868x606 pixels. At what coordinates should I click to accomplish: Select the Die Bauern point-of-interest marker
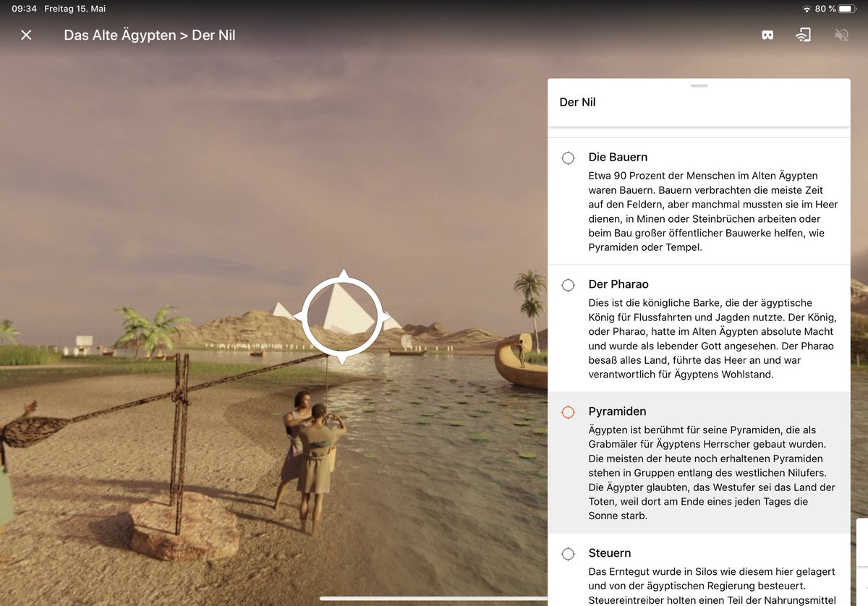click(x=569, y=158)
